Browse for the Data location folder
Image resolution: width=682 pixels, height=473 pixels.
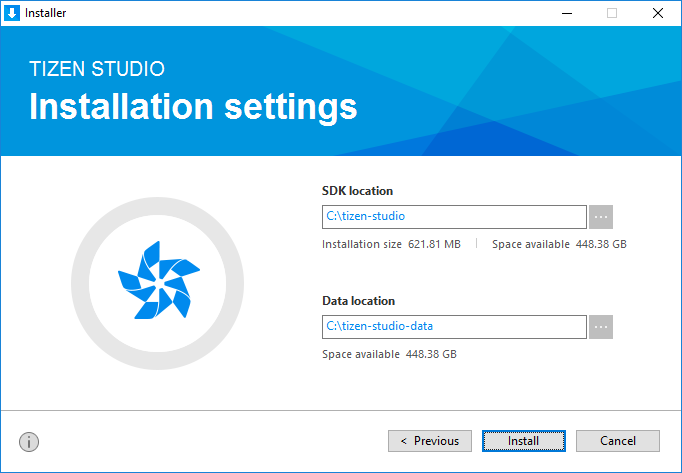pos(600,326)
